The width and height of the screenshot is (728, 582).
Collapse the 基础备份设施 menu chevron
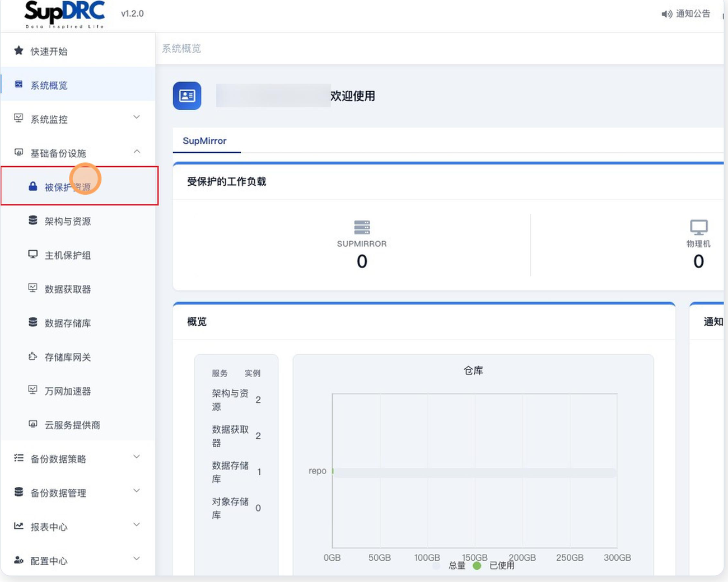pyautogui.click(x=137, y=152)
